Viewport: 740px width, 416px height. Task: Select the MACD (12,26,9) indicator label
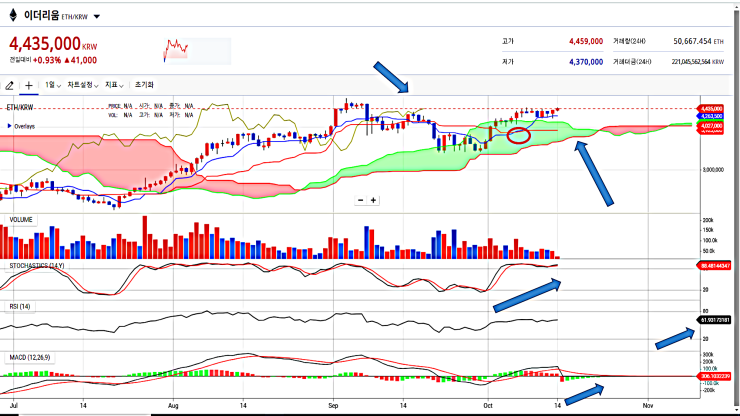tap(30, 357)
